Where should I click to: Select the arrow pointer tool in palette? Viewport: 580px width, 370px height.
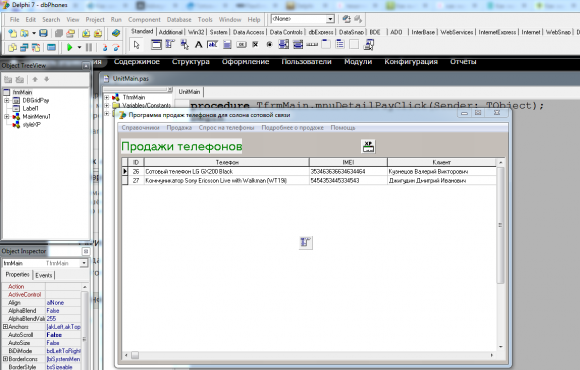[136, 45]
